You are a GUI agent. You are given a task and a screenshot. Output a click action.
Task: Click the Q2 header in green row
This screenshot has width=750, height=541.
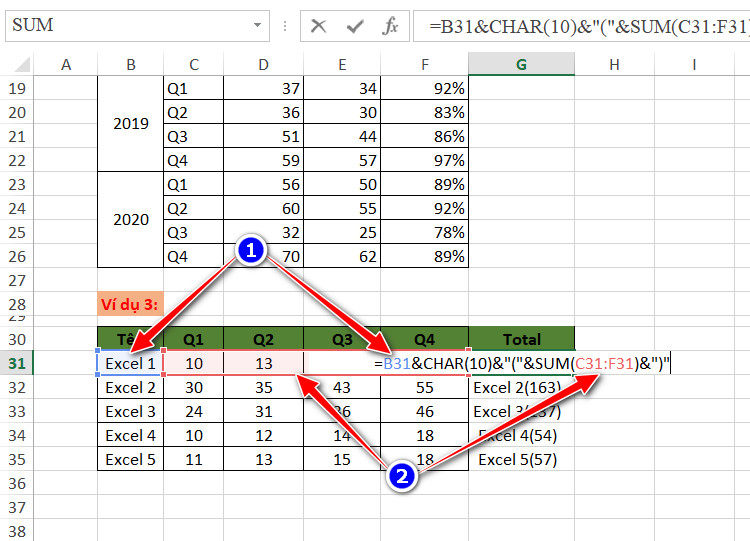(263, 339)
